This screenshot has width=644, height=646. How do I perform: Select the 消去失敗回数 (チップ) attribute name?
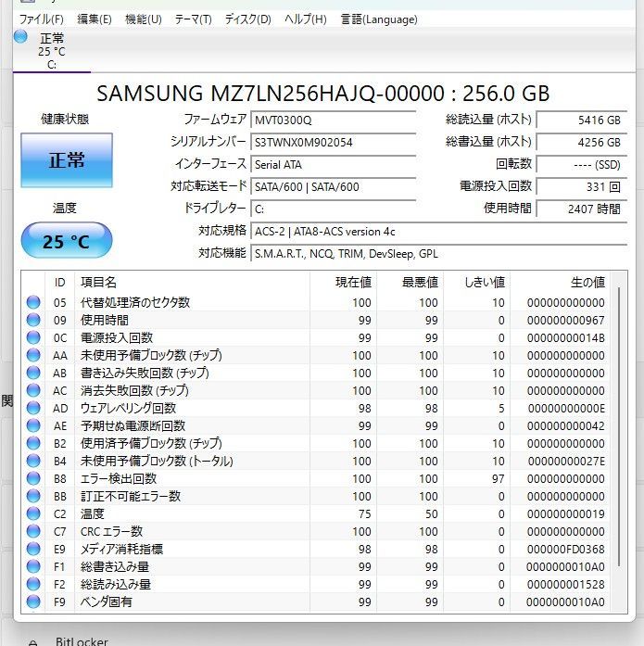point(134,390)
